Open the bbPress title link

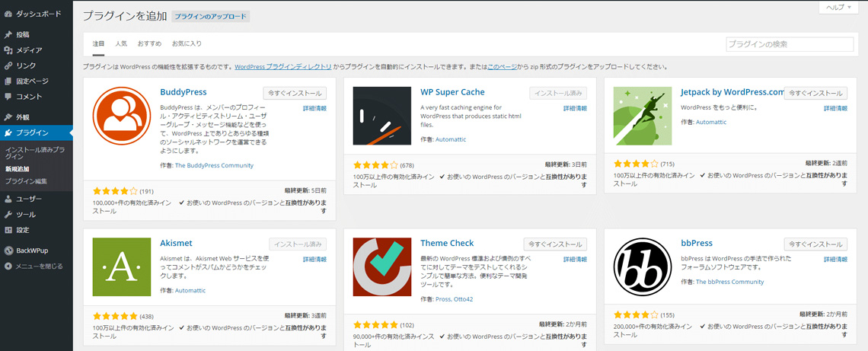pyautogui.click(x=697, y=243)
